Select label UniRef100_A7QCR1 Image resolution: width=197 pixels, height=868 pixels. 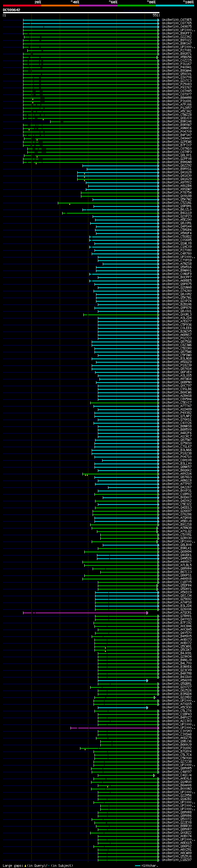point(176,612)
